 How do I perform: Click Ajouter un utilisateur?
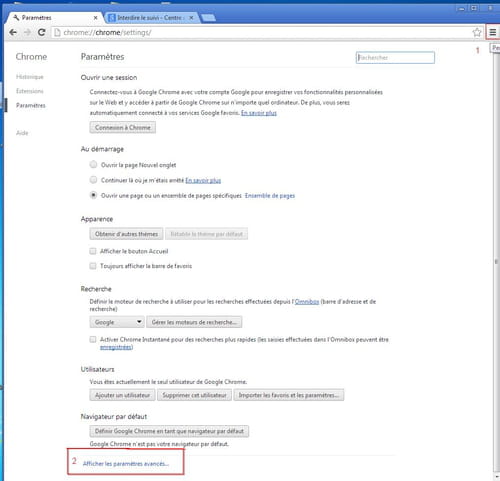coord(122,395)
